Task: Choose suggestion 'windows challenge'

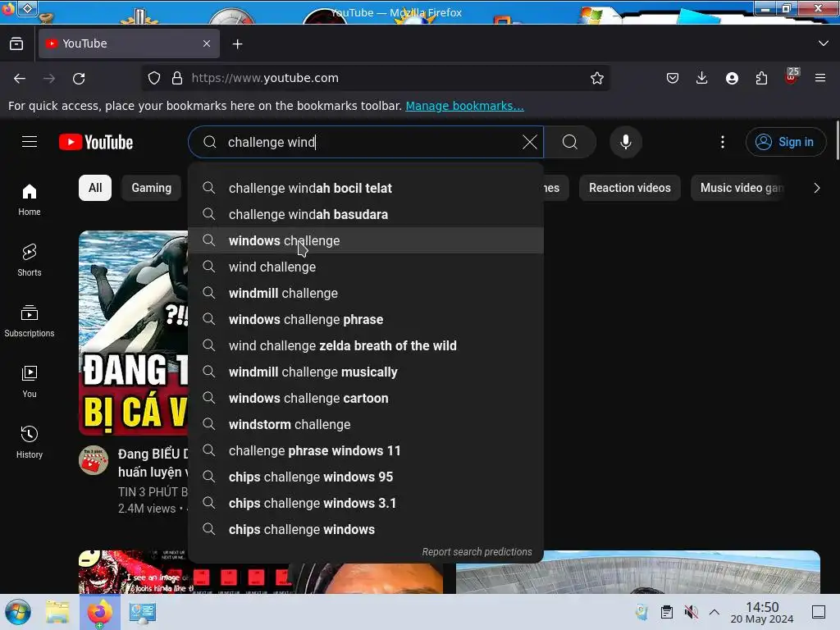Action: [x=366, y=240]
